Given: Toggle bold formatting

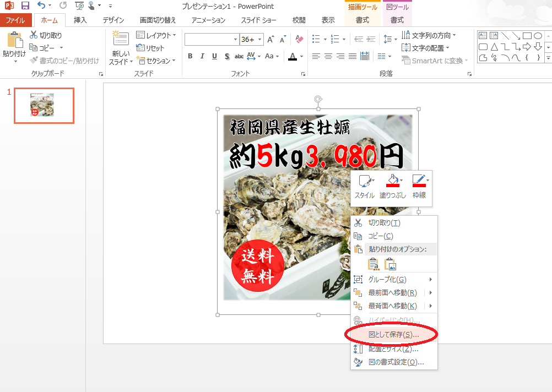Looking at the screenshot, I should (190, 56).
